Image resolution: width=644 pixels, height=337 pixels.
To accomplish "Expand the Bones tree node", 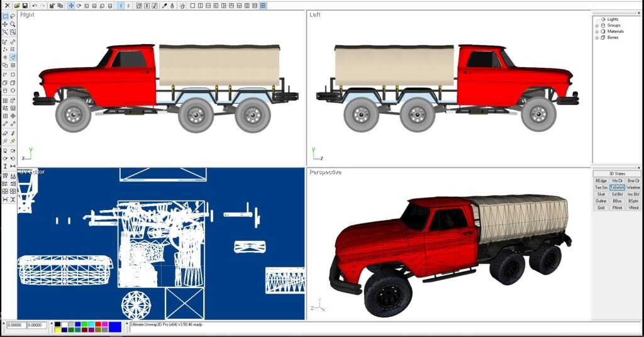I will 597,38.
